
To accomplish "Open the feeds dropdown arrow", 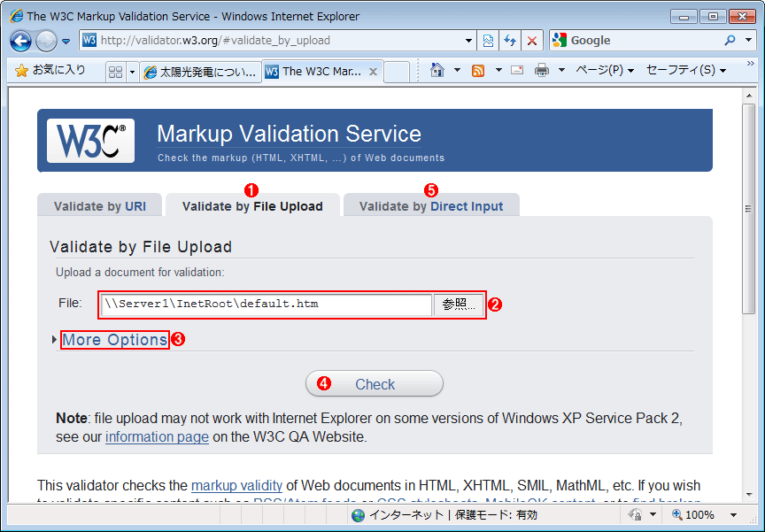I will tap(498, 70).
